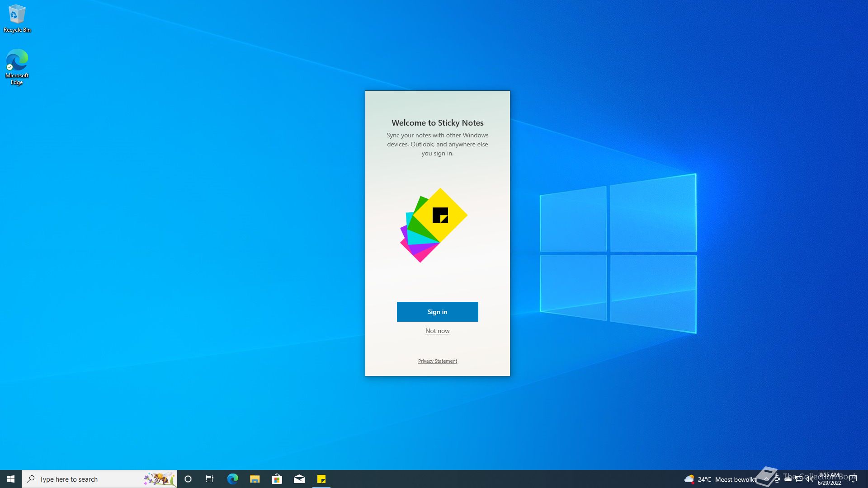Screen dimensions: 868x488
Task: Select the Microsoft Edge desktop shortcut
Action: (17, 67)
